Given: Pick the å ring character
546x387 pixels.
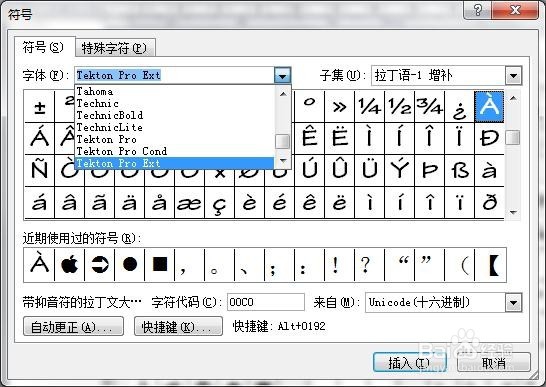Looking at the screenshot, I should (159, 203).
